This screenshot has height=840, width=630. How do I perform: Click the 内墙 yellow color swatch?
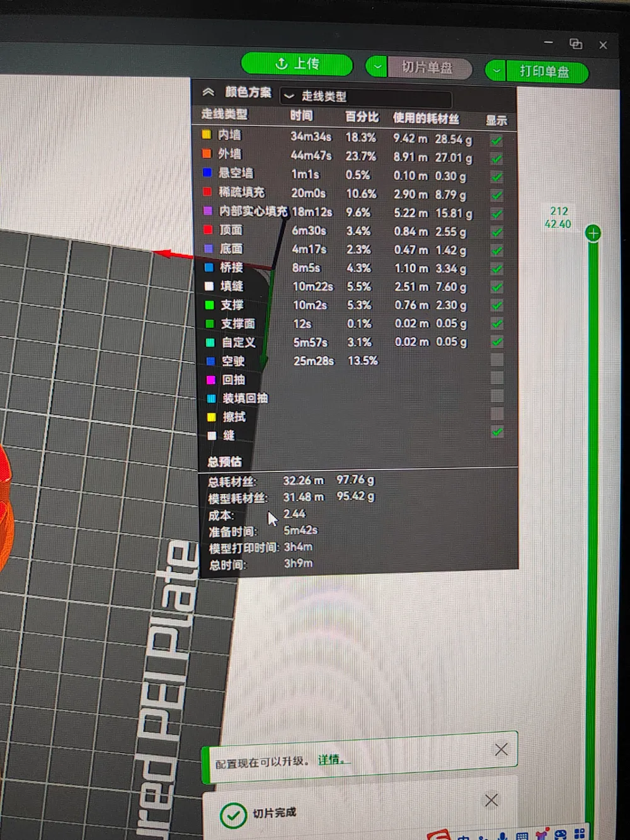(x=206, y=134)
